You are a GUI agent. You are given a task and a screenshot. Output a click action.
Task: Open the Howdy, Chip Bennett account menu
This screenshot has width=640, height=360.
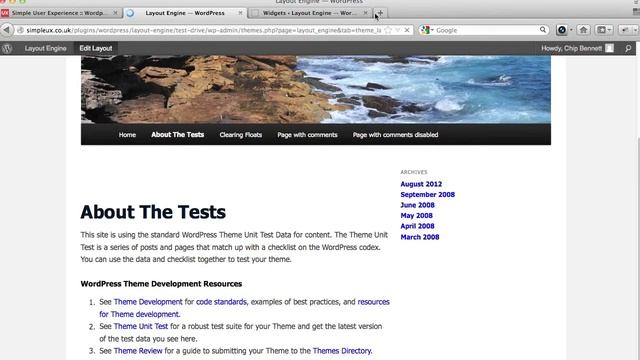click(x=577, y=48)
